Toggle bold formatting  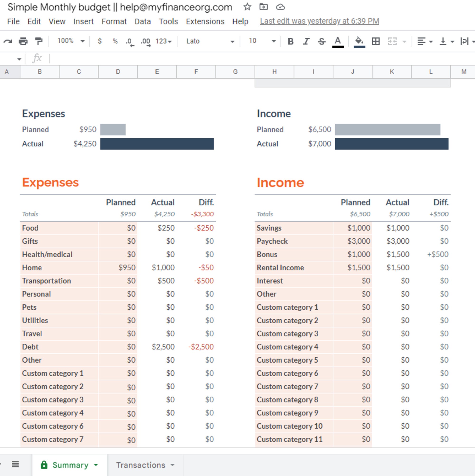point(290,41)
